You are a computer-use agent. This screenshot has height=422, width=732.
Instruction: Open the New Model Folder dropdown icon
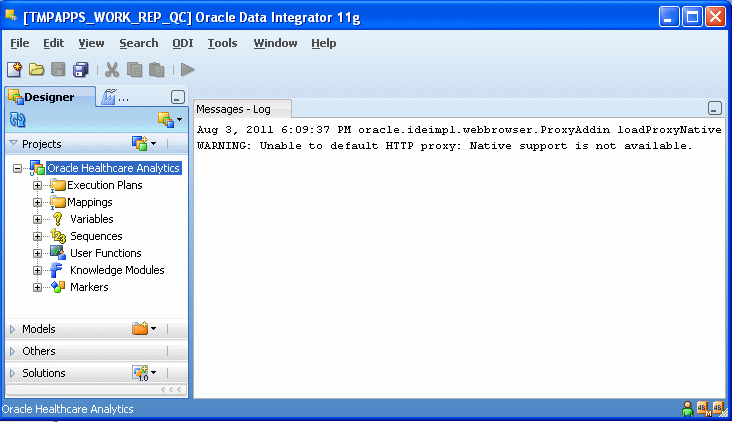coord(144,329)
